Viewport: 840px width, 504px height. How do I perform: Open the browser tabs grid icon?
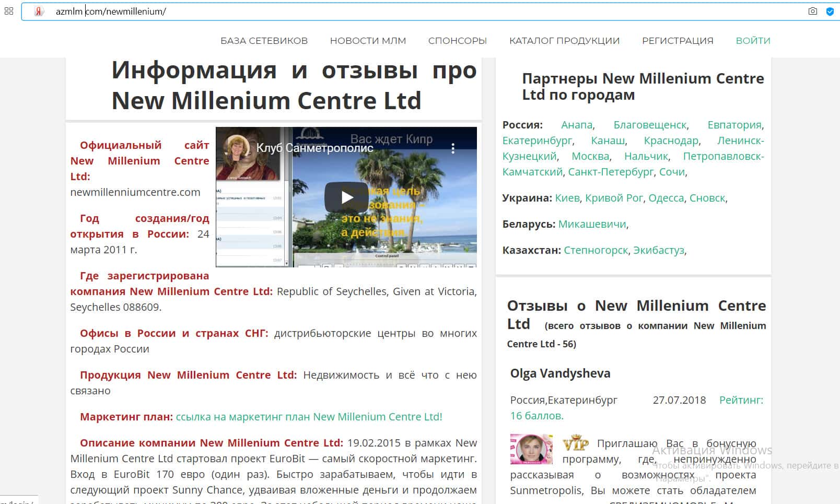[9, 11]
